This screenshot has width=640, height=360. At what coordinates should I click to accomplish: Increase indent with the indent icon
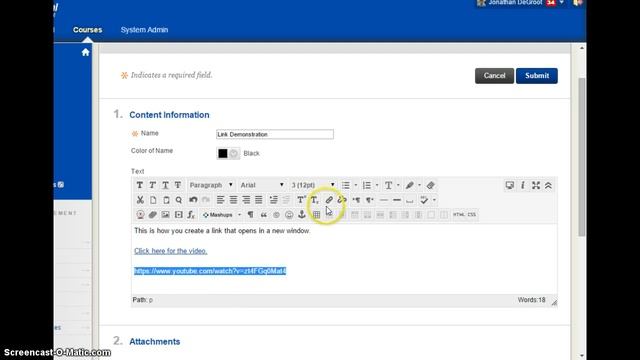(x=273, y=200)
